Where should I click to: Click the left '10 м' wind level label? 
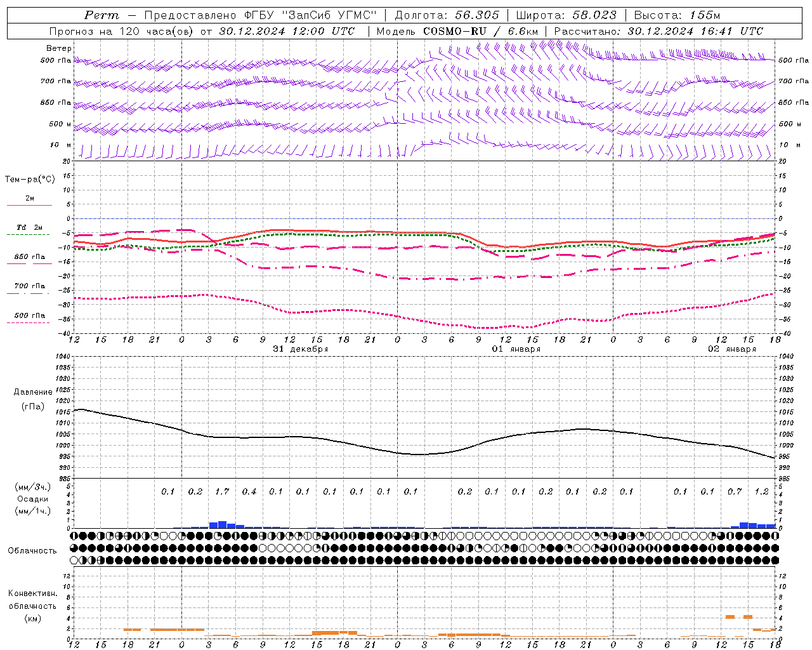pos(60,145)
